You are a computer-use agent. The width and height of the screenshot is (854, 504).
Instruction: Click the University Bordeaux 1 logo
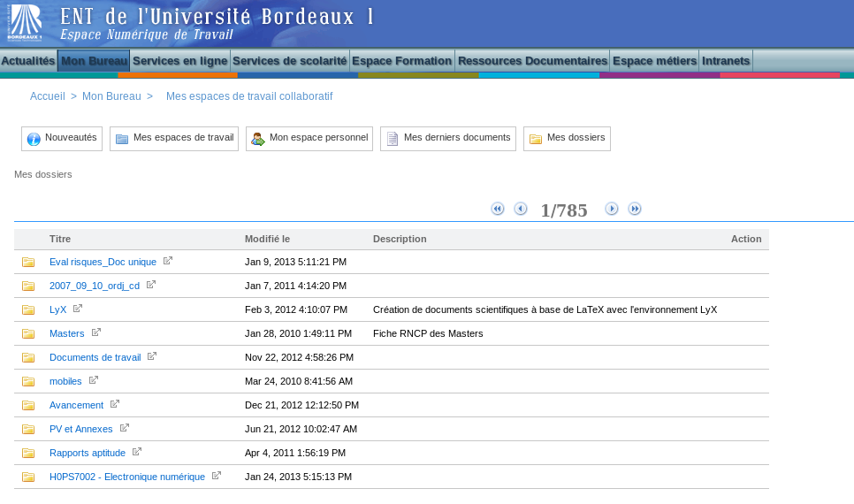pos(25,23)
